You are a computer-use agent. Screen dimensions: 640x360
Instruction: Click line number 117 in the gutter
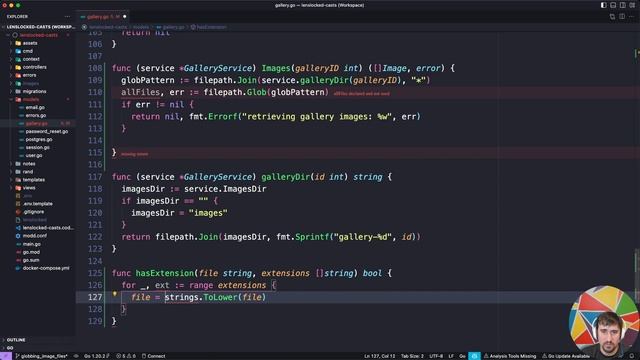click(95, 177)
